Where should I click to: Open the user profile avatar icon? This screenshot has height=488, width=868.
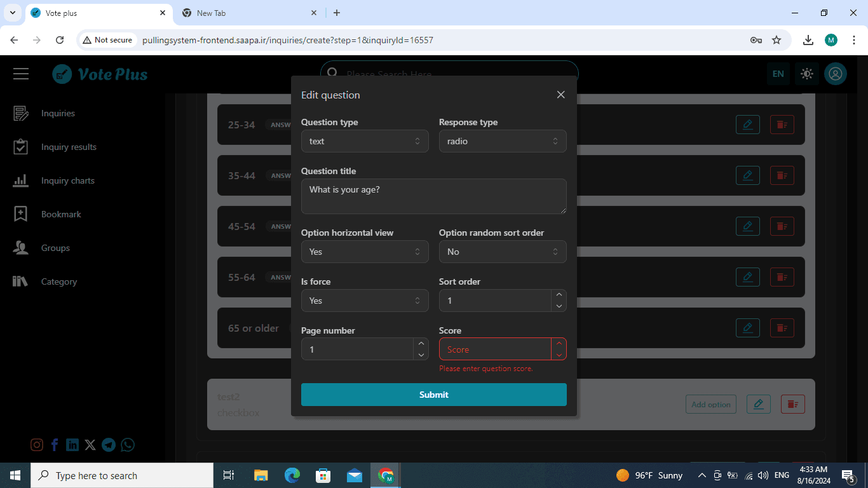click(x=835, y=74)
